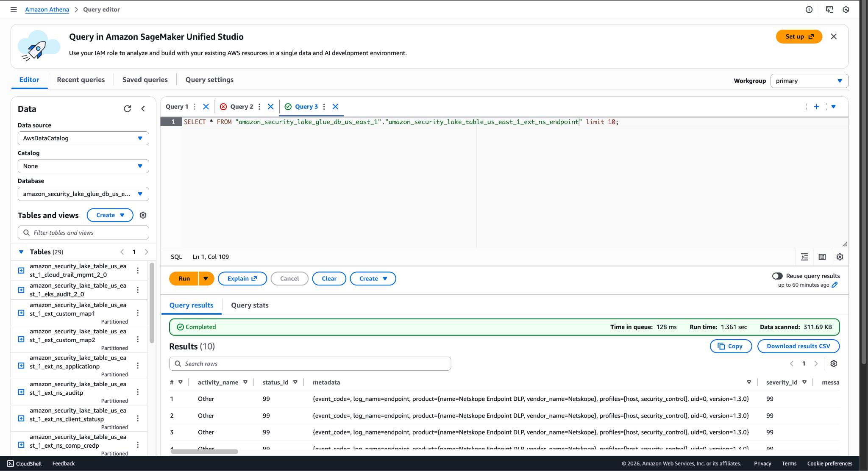Image resolution: width=868 pixels, height=471 pixels.
Task: Refresh the Data panel
Action: (x=127, y=109)
